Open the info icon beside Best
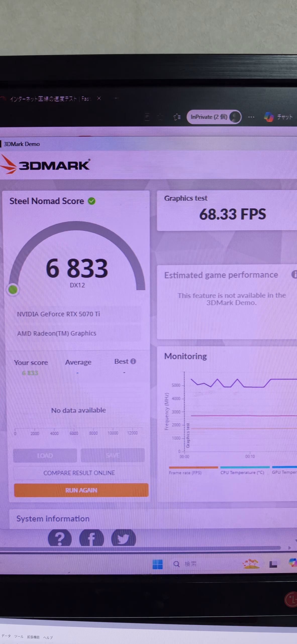This screenshot has width=297, height=644. tap(133, 361)
